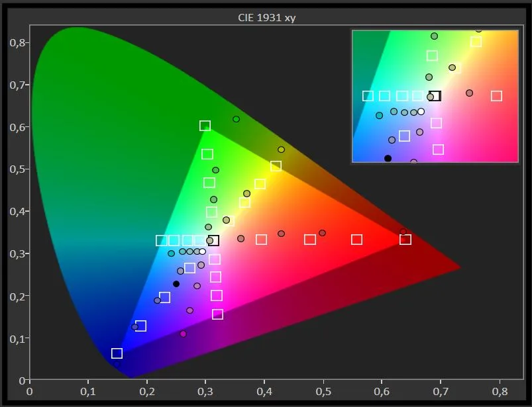
Task: Click the black-outlined white point target square
Action: (x=213, y=240)
